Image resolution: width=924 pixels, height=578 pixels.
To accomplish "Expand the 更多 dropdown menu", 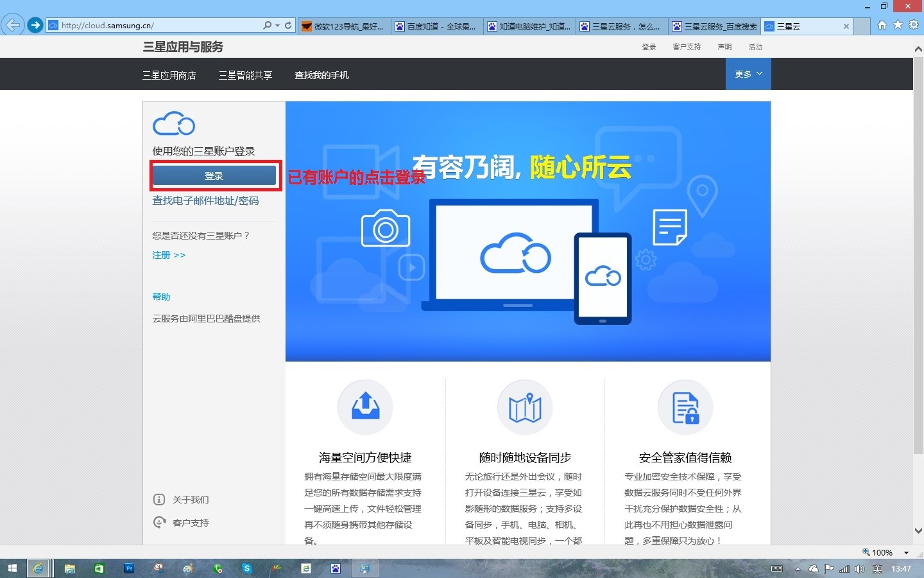I will [748, 74].
